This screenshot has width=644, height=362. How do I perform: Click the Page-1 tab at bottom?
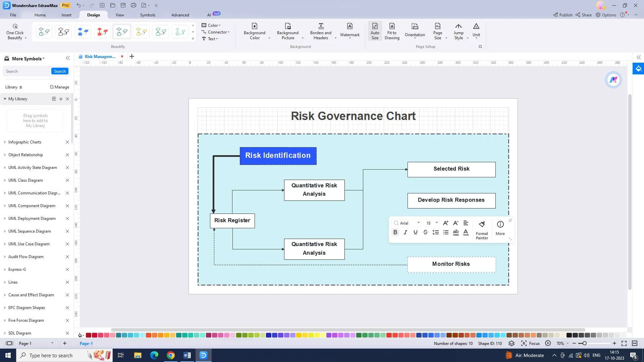coord(87,344)
